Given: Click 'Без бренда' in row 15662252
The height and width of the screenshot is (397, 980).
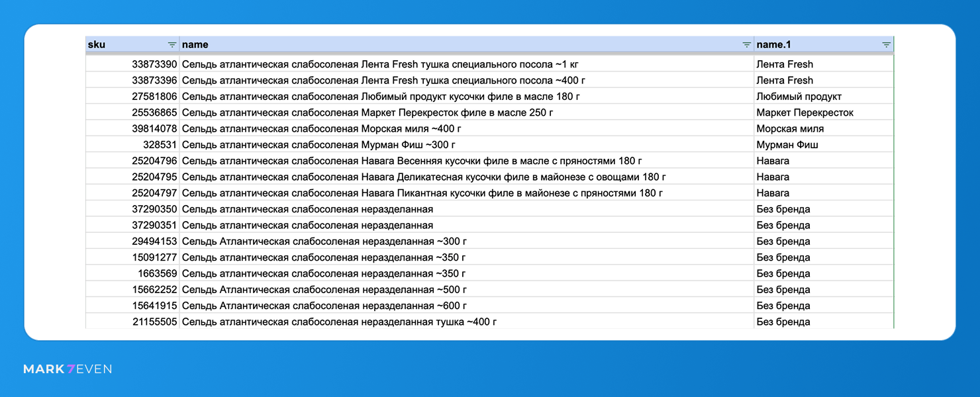Looking at the screenshot, I should click(824, 290).
